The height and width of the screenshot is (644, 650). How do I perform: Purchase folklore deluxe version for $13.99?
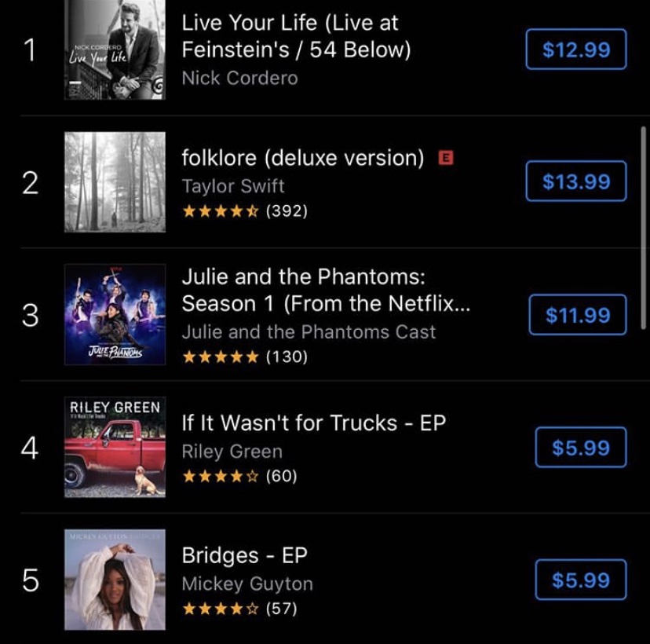point(576,181)
